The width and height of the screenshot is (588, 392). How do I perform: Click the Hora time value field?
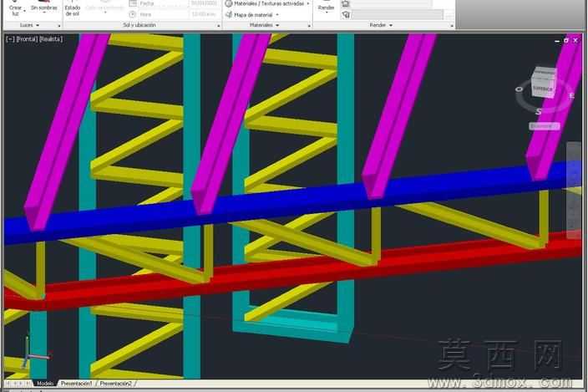tap(204, 14)
